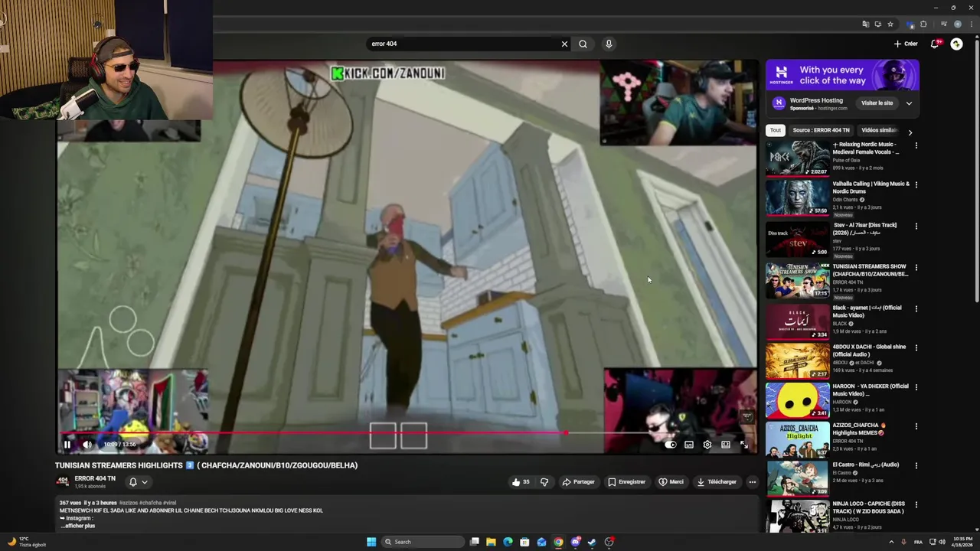Screen dimensions: 980x551
Task: Open the ERROR 404 TN channel avatar
Action: 63,481
